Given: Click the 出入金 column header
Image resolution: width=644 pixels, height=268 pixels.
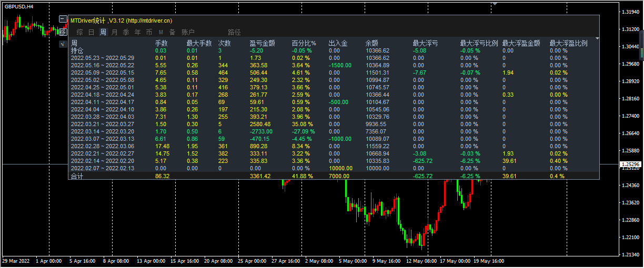Looking at the screenshot, I should [x=338, y=43].
